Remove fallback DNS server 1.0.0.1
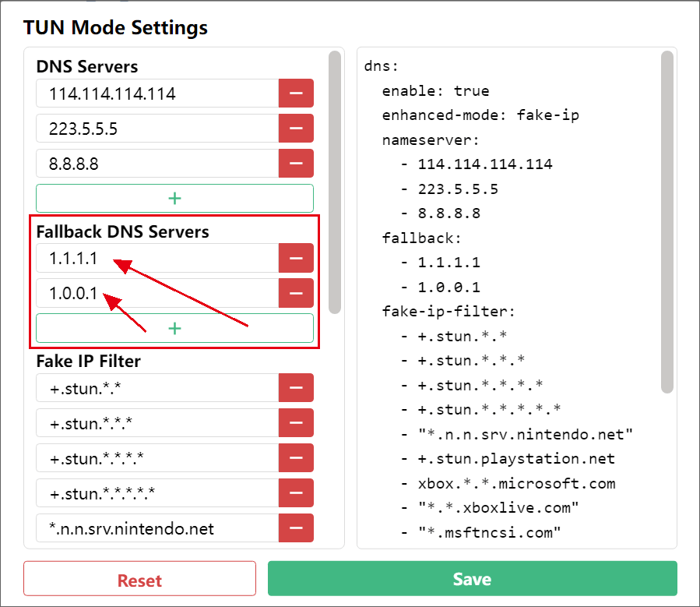This screenshot has width=700, height=607. (296, 293)
